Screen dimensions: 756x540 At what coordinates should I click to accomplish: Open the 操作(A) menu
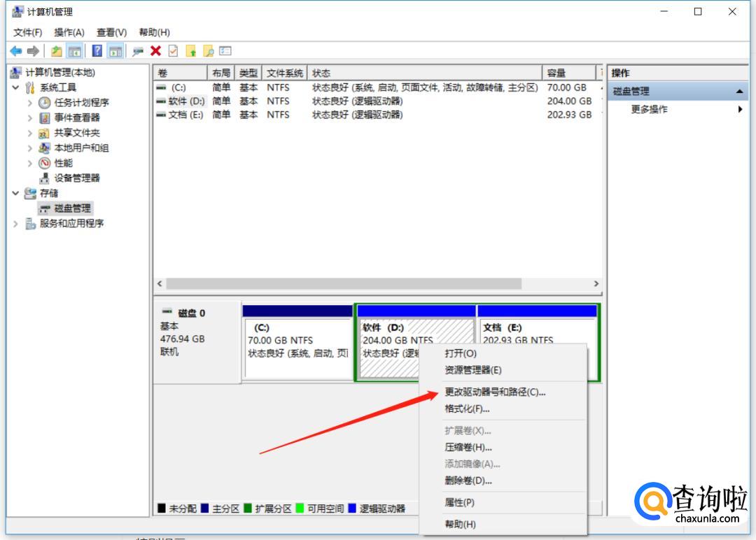tap(69, 32)
